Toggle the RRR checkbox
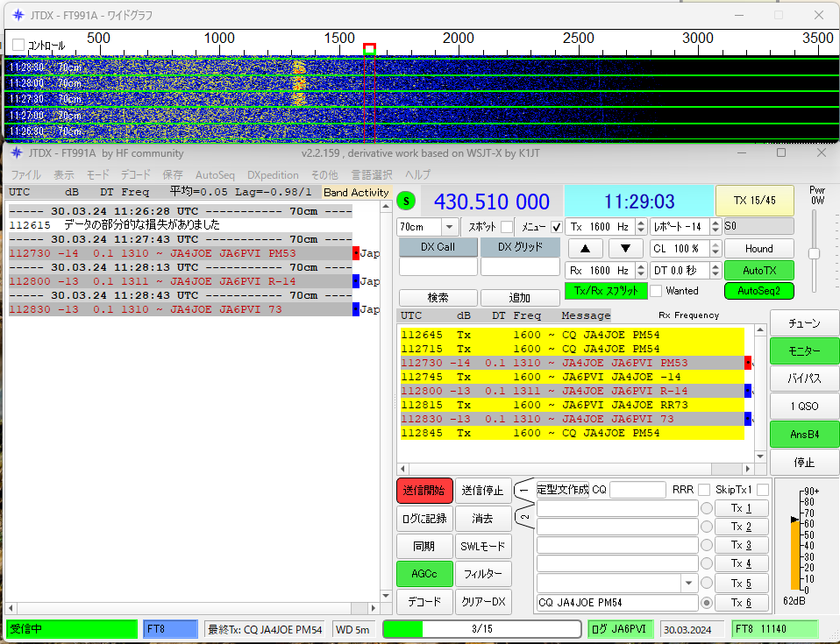 click(x=704, y=490)
